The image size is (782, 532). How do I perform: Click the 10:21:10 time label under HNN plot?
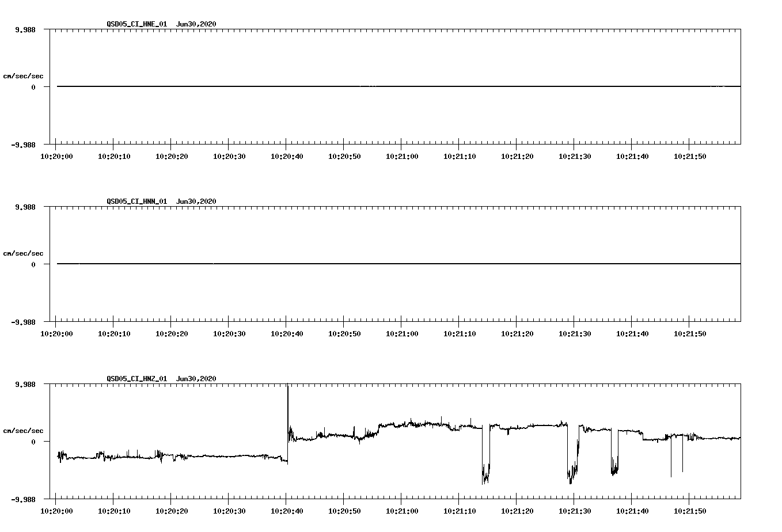pyautogui.click(x=460, y=334)
